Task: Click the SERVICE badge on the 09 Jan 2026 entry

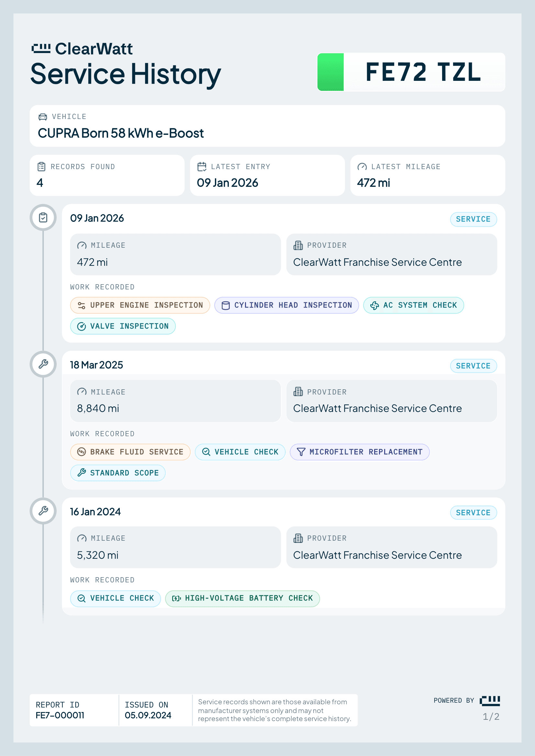Action: [474, 219]
